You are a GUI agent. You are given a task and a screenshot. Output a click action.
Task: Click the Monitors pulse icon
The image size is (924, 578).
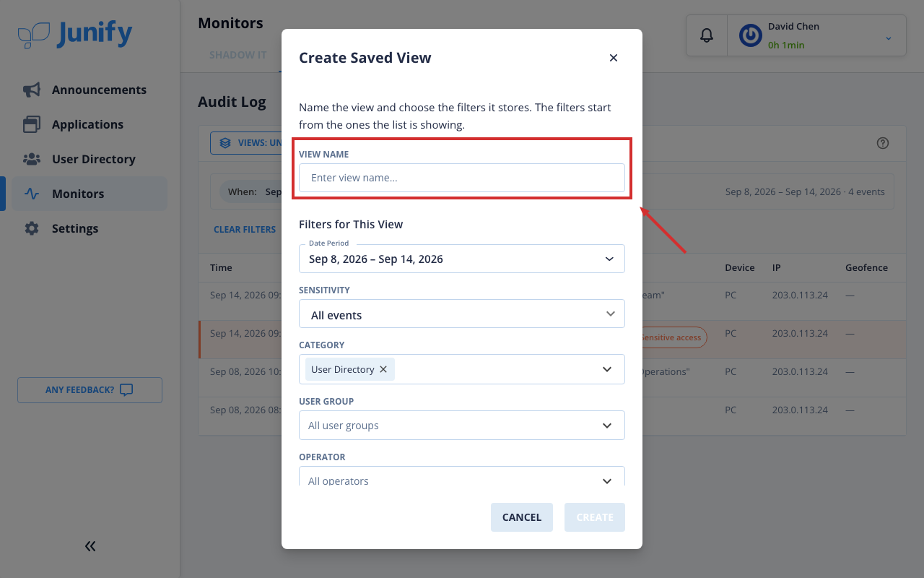[x=32, y=194]
